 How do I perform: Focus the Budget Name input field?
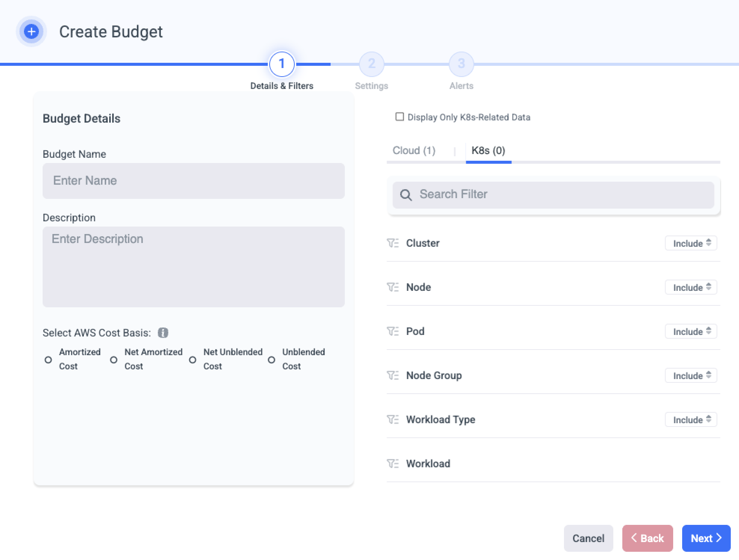click(x=193, y=181)
